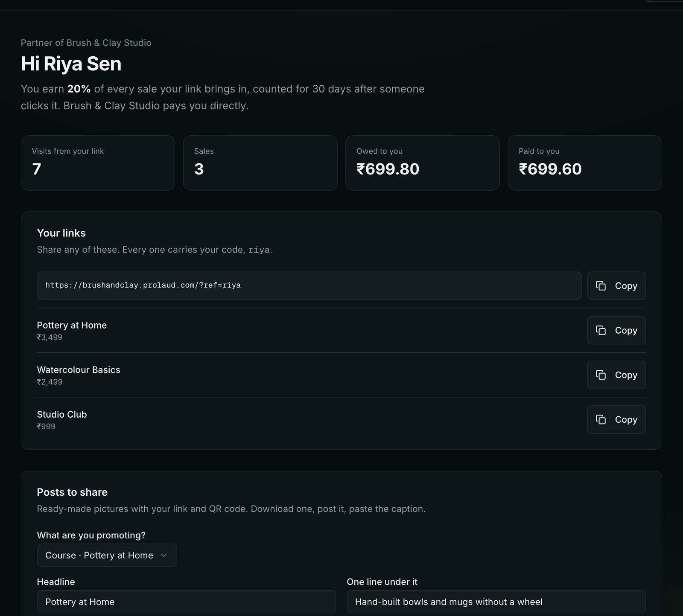
Task: Click the 'Paid to you' amount ₹699.60
Action: click(x=550, y=169)
